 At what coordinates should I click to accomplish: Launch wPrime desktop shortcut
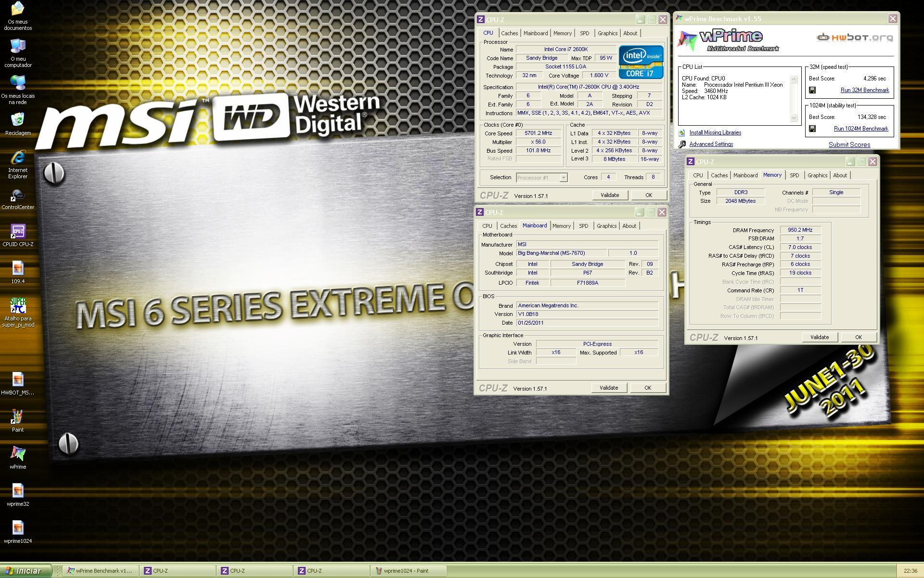pos(18,458)
